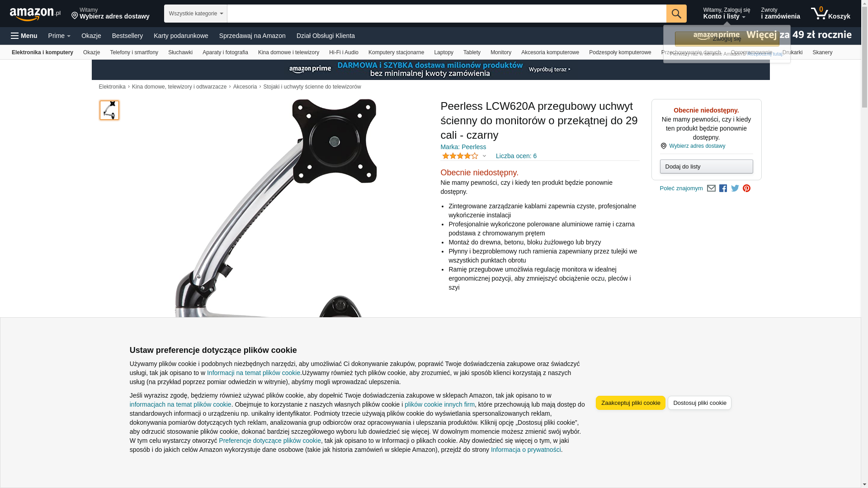Screen dimensions: 868x488
Task: Select the Laptopy category tab
Action: click(443, 52)
